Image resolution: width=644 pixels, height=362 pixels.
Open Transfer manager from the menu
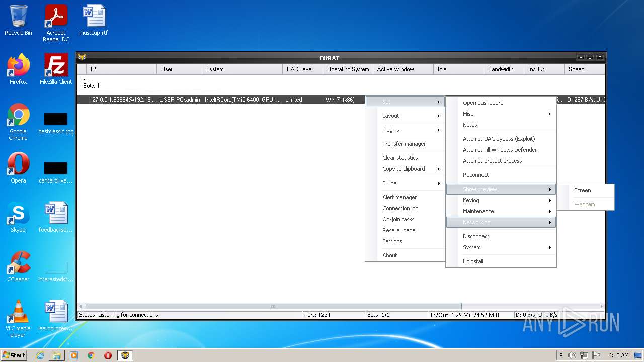click(405, 144)
